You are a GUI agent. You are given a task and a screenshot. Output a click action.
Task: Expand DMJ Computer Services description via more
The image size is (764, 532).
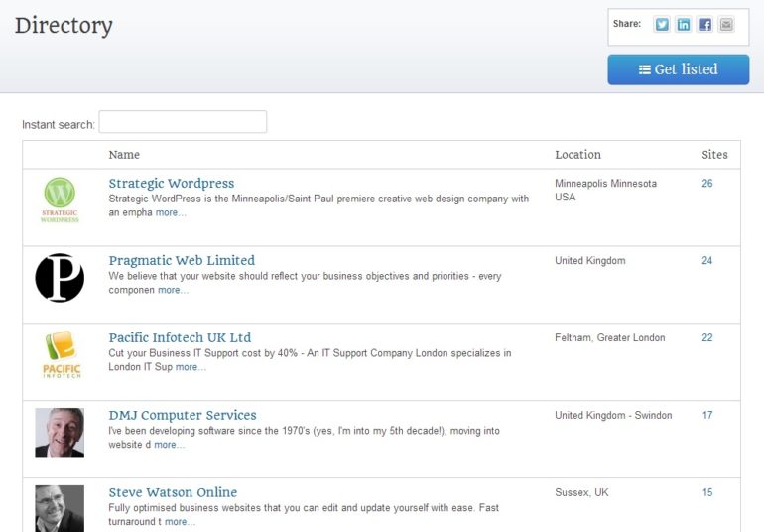coord(170,445)
